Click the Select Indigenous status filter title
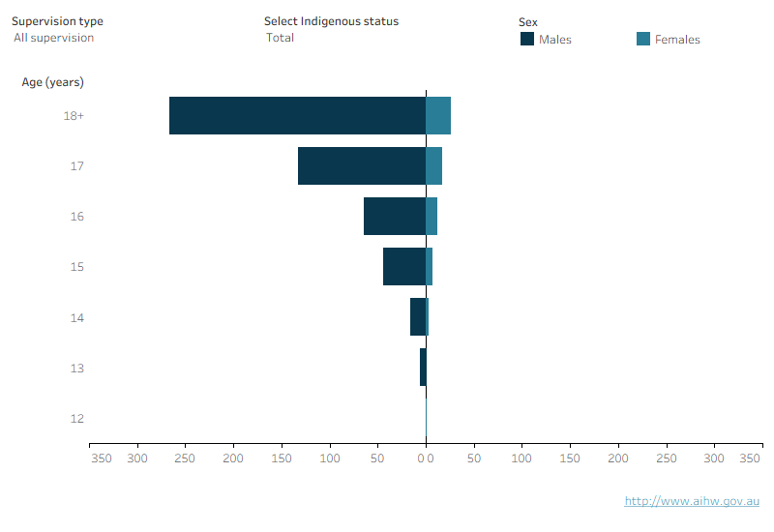774x532 pixels. click(x=331, y=21)
